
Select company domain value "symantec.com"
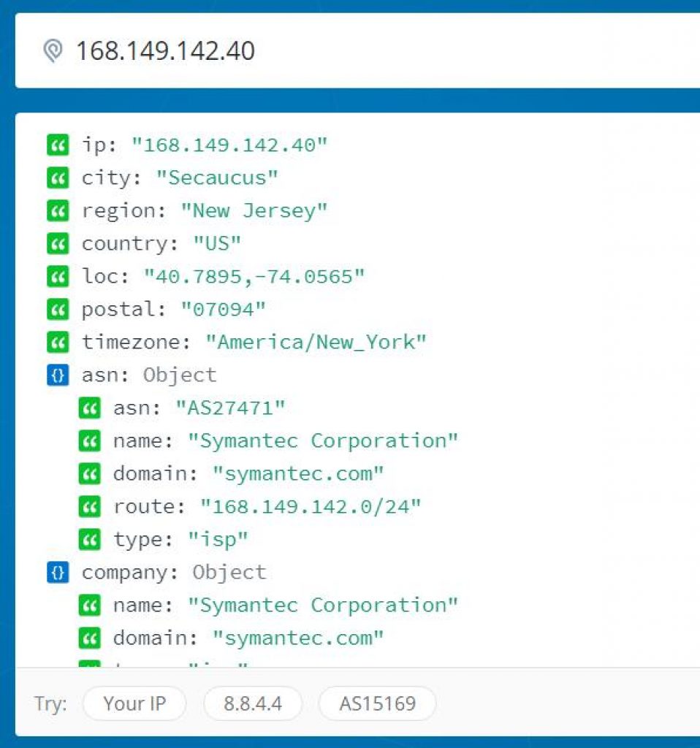tap(298, 638)
